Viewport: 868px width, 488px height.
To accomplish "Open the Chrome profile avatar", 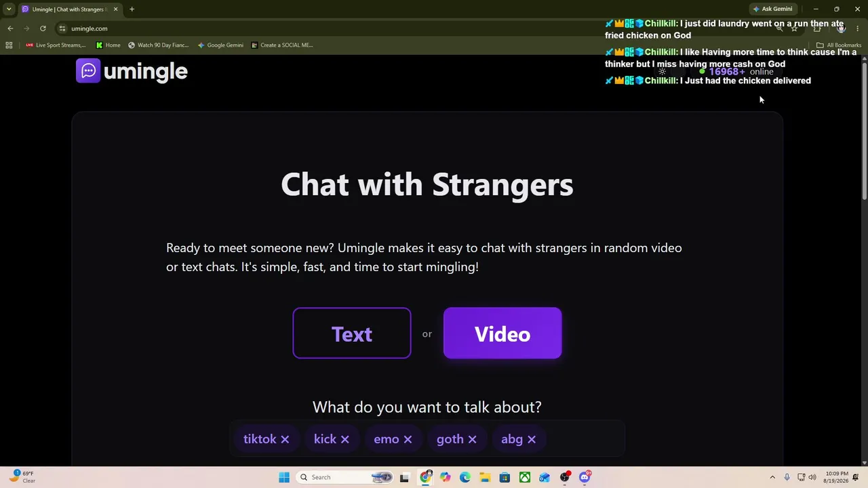I will (841, 28).
